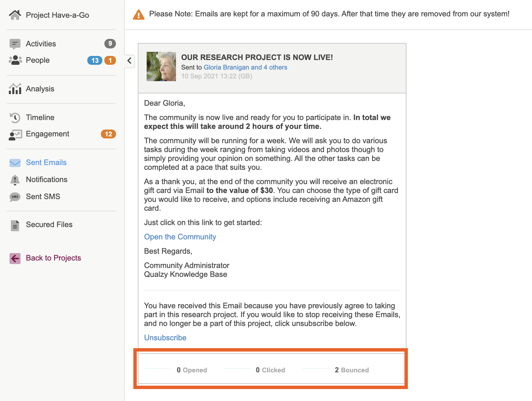Click the blue 13 badge beside People
The image size is (532, 401).
click(x=95, y=60)
